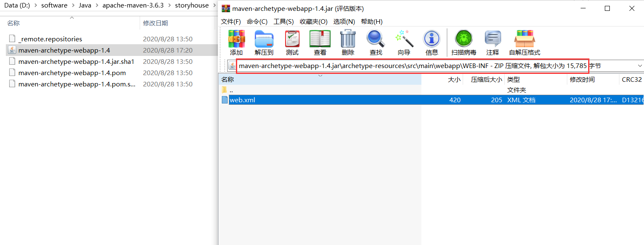644x245 pixels.
Task: Click 'storyhouse' in Explorer breadcrumb
Action: [192, 5]
